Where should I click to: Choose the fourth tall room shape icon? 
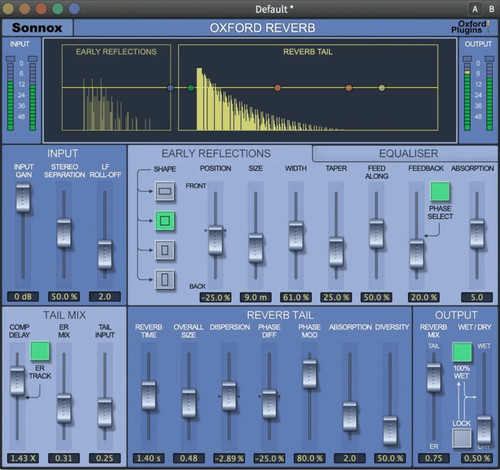coord(165,279)
